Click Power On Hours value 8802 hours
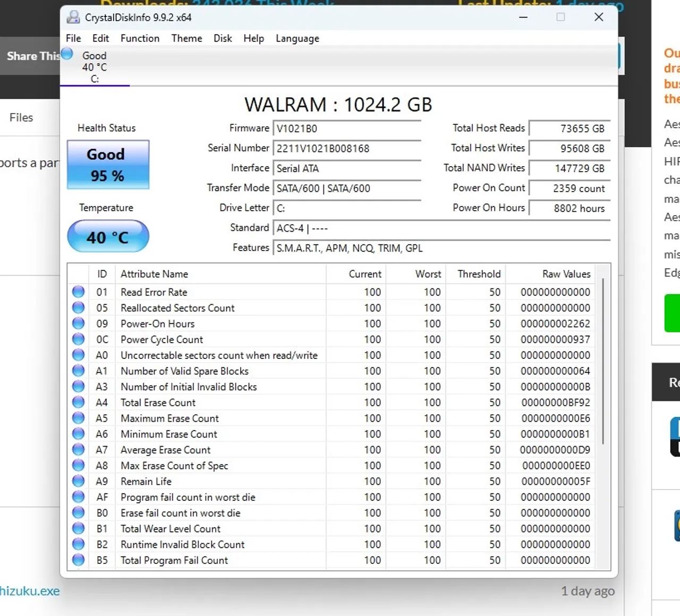The height and width of the screenshot is (616, 680). click(569, 208)
